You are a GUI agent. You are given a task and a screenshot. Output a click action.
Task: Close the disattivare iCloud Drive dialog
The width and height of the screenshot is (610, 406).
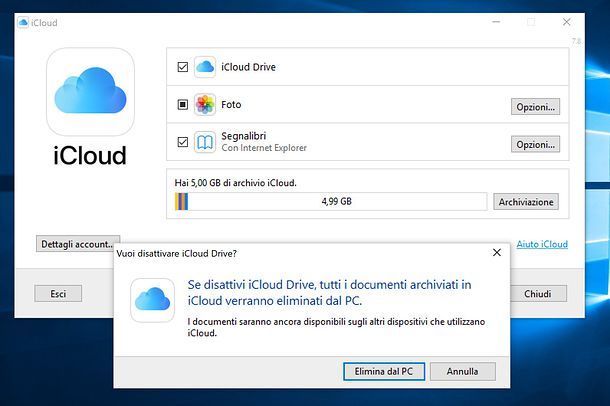497,253
